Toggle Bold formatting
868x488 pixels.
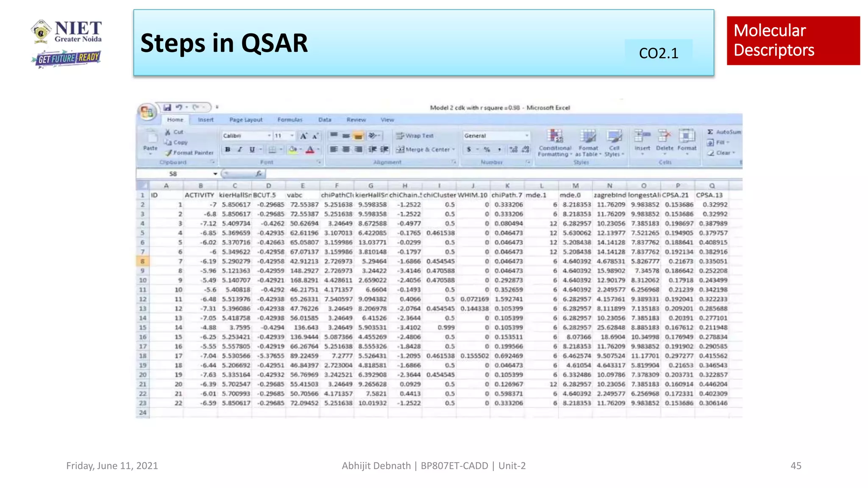point(228,150)
